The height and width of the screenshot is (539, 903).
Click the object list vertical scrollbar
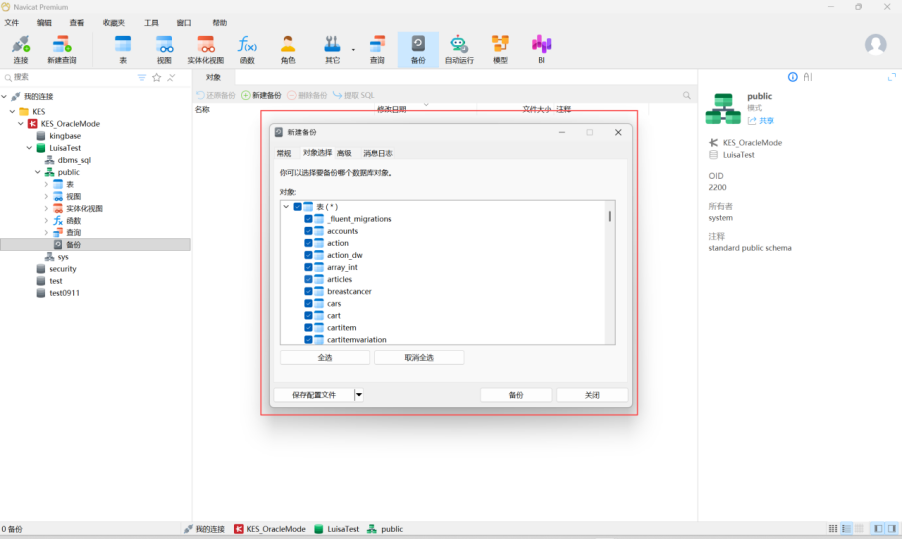610,216
